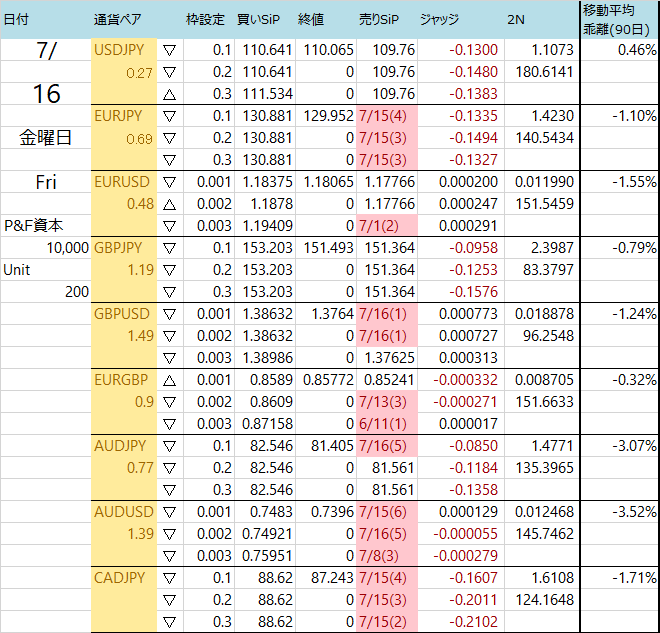Click the down triangle in the 0.87158 row
Viewport: 660px width, 633px height.
click(x=169, y=424)
